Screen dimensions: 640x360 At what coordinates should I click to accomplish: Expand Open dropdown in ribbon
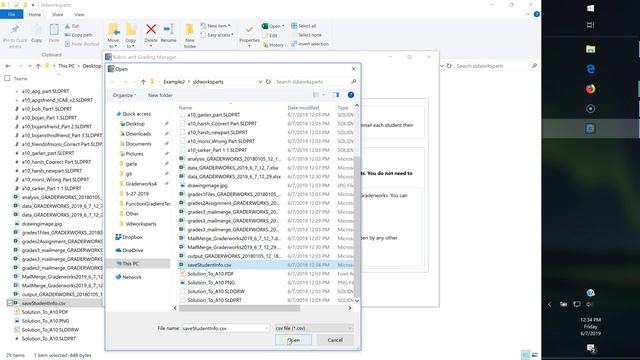coord(273,26)
